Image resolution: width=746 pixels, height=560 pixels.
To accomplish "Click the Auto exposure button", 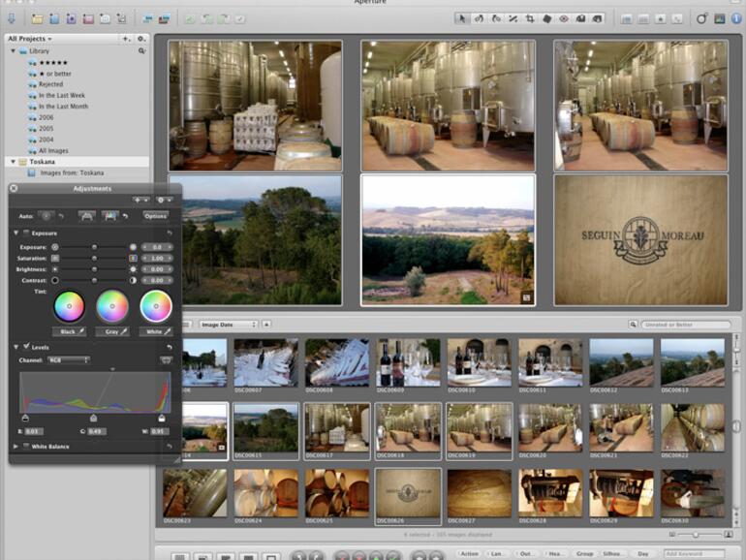I will 46,216.
